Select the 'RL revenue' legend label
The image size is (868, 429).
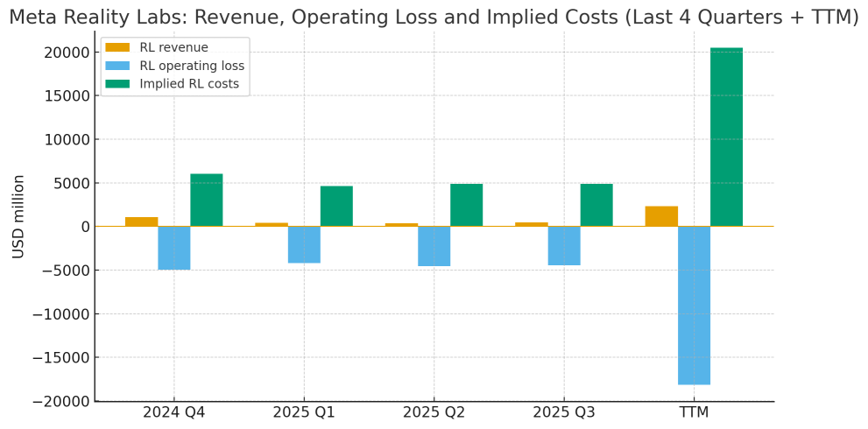[x=173, y=47]
